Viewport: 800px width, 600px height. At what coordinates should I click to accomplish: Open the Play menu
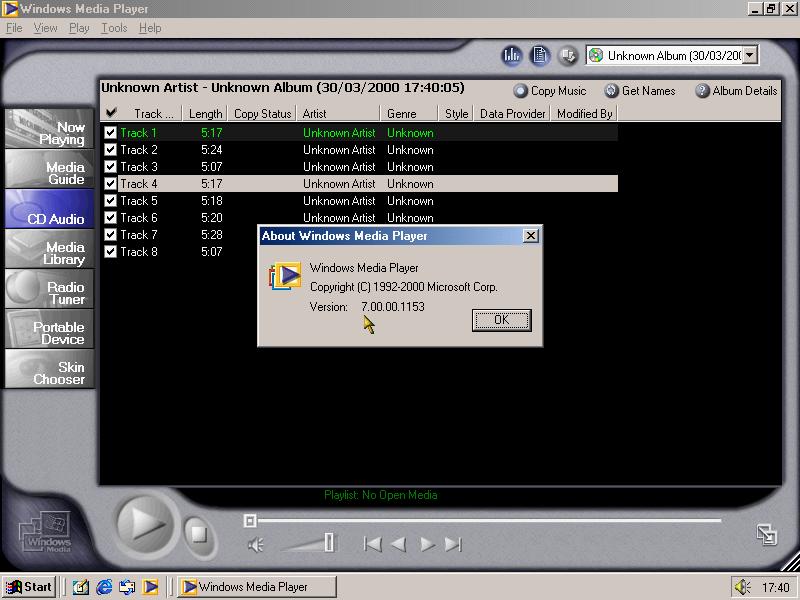[x=79, y=28]
